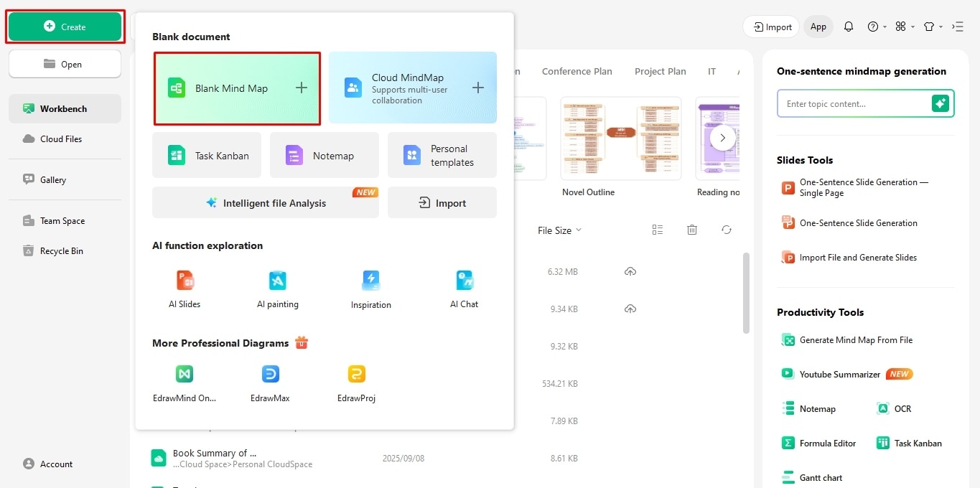Launch EdrawProj from professional diagrams
The image size is (980, 488).
pos(356,383)
